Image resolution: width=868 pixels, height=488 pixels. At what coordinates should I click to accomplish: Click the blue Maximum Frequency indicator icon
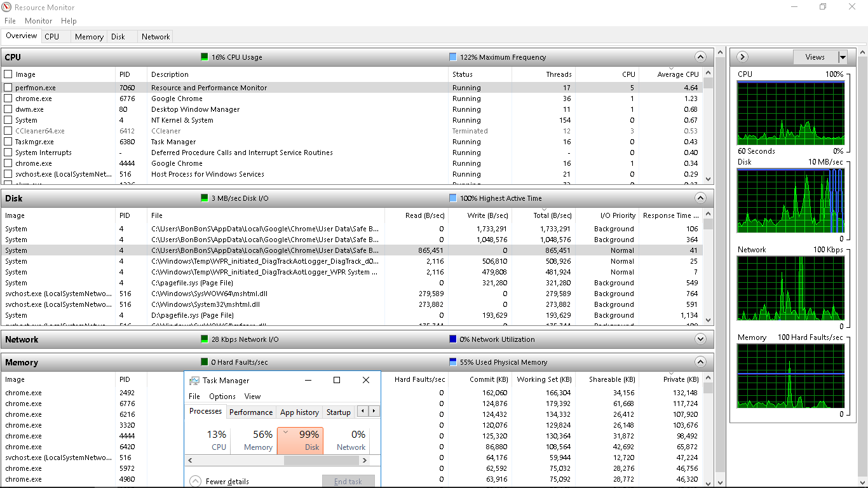pos(453,57)
